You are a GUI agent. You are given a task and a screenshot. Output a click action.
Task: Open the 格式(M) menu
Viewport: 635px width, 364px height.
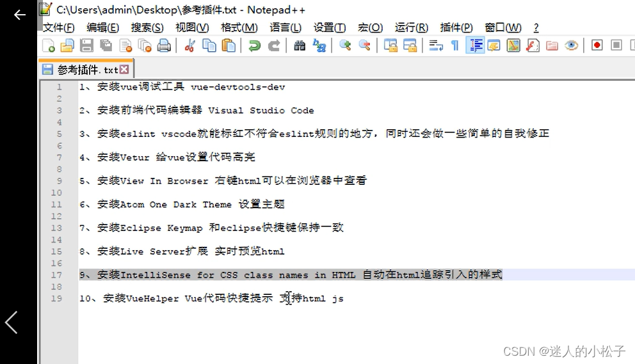point(239,28)
